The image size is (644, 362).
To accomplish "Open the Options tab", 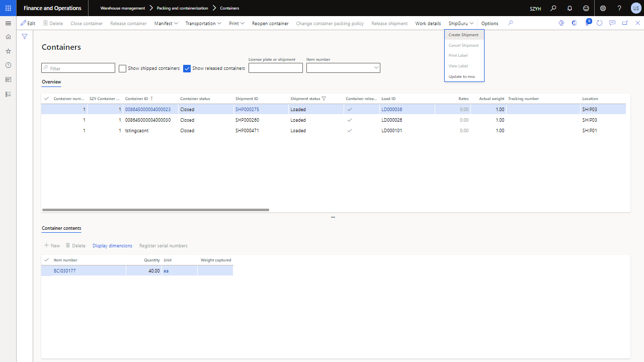I will [490, 24].
